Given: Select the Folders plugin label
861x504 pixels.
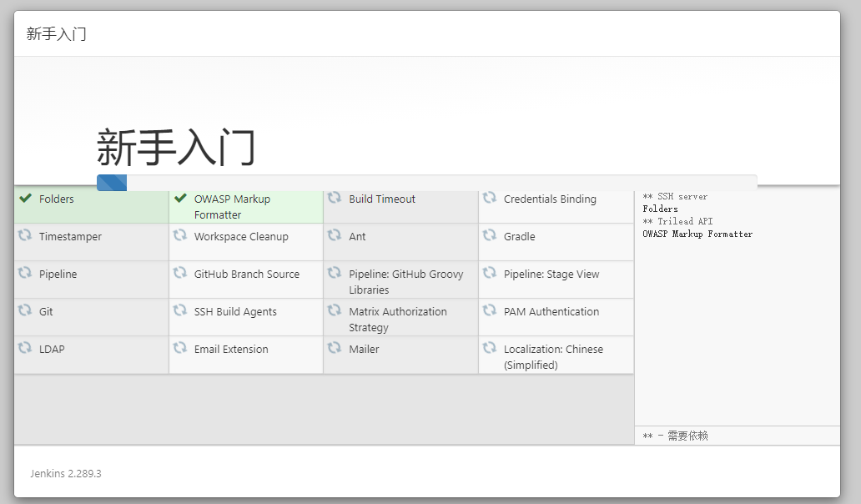Looking at the screenshot, I should tap(56, 199).
